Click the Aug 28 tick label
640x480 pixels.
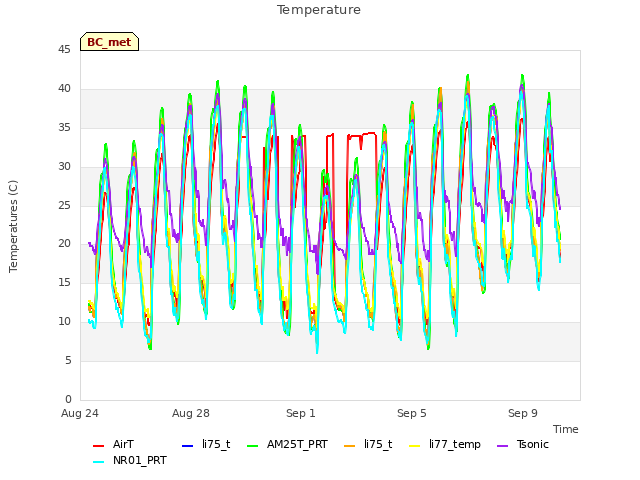191,413
